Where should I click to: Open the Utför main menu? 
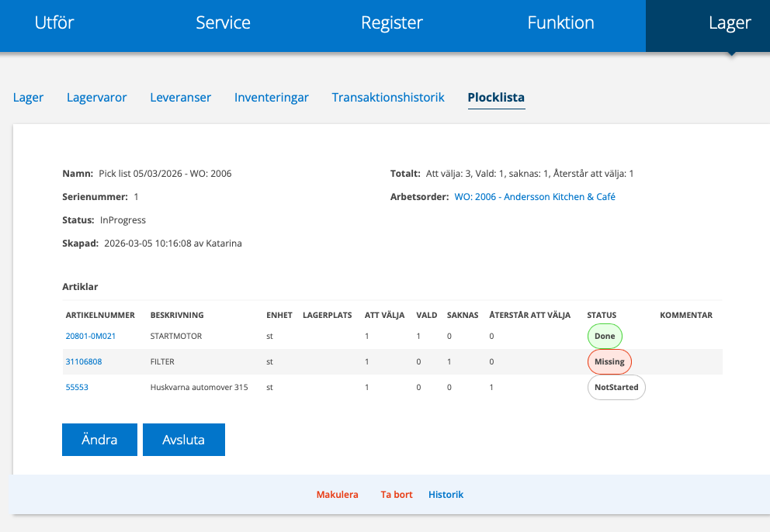pos(54,23)
